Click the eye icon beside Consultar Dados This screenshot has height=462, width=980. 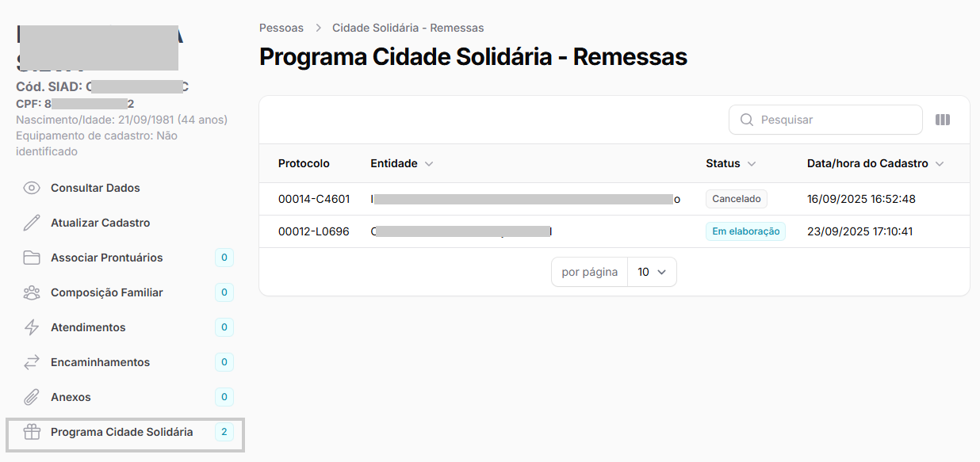coord(32,188)
